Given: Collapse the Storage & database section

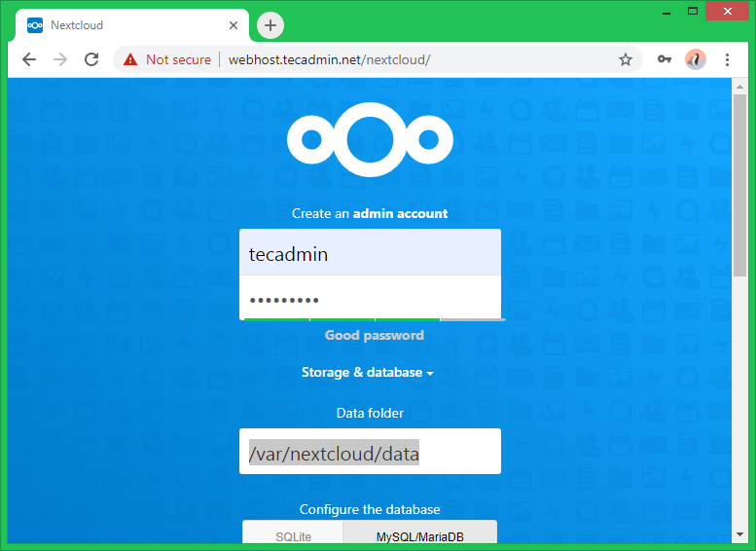Looking at the screenshot, I should tap(368, 373).
